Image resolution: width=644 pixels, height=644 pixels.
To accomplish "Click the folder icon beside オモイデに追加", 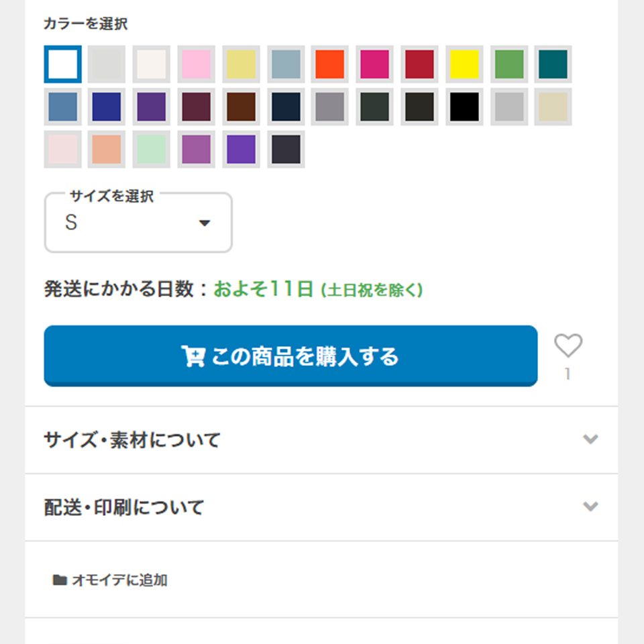I will [60, 580].
